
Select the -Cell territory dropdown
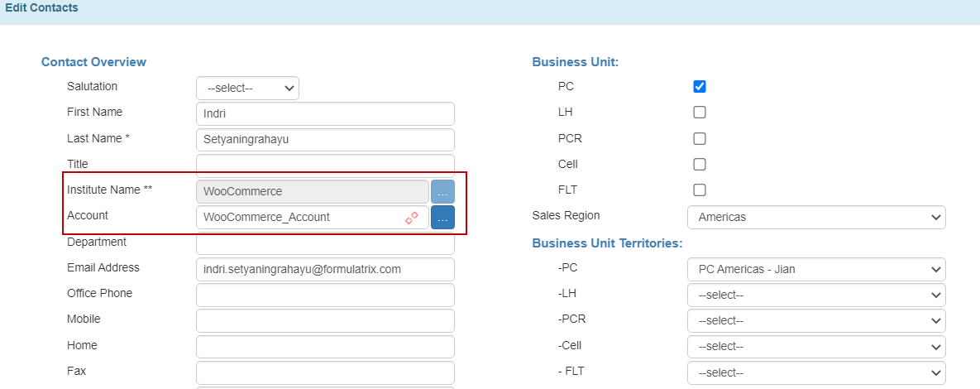click(816, 346)
